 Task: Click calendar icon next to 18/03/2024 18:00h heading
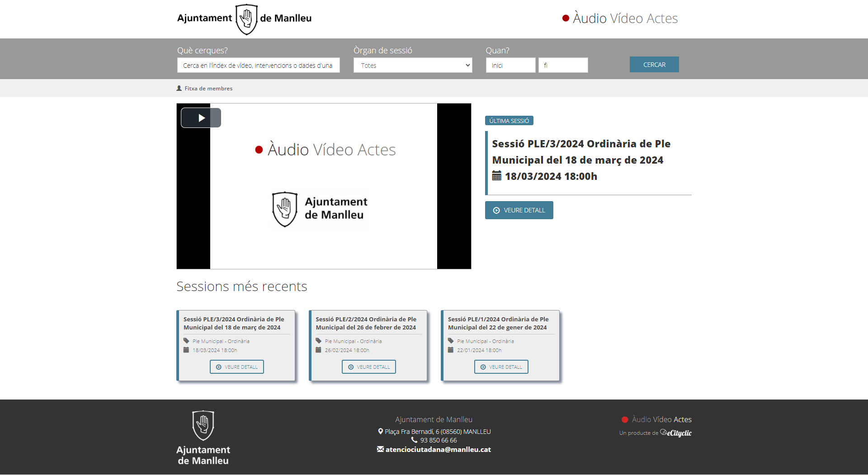pos(496,176)
